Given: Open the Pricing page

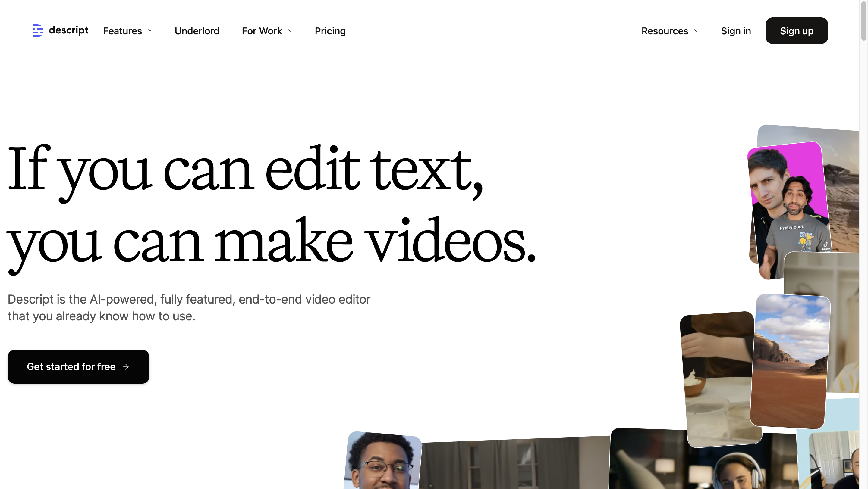Looking at the screenshot, I should [x=330, y=31].
